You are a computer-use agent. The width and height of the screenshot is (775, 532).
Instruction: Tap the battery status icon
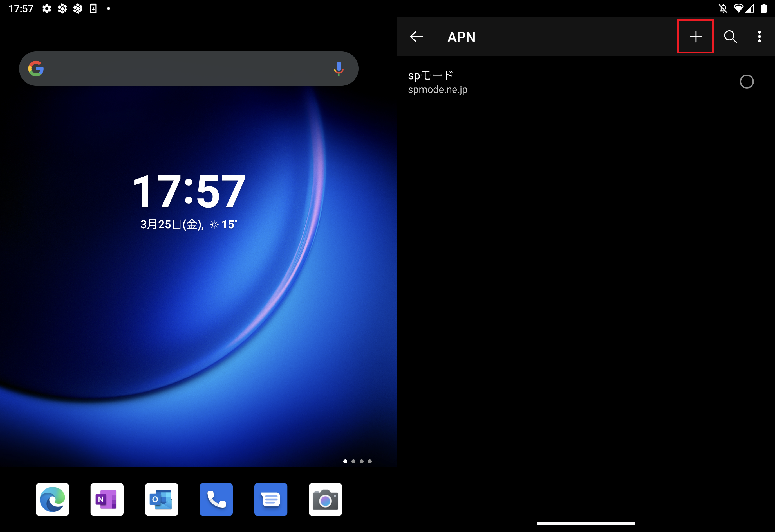764,8
